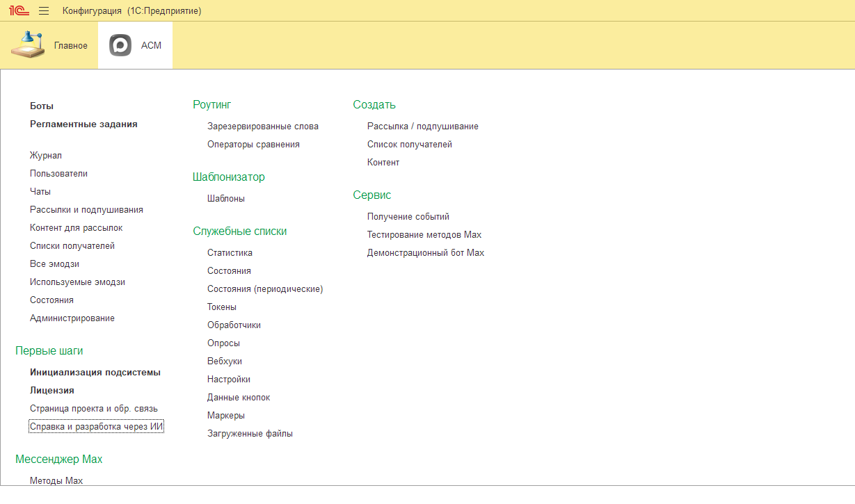Open Инициализация подсистемы
Image resolution: width=855 pixels, height=504 pixels.
coord(95,373)
